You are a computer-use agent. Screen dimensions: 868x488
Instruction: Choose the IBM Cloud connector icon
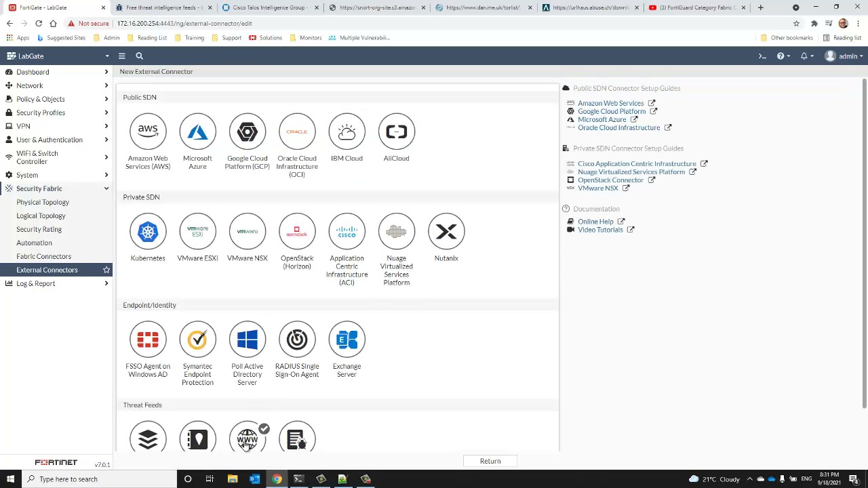tap(347, 131)
